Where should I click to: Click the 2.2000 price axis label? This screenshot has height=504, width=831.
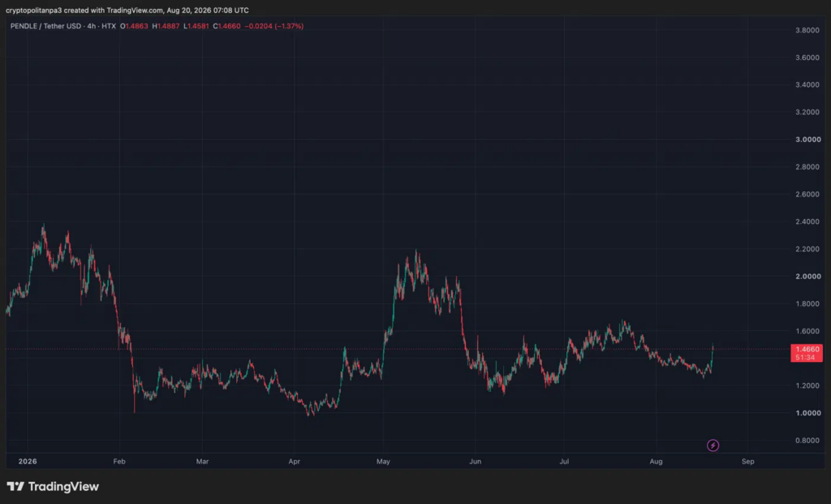(x=807, y=249)
